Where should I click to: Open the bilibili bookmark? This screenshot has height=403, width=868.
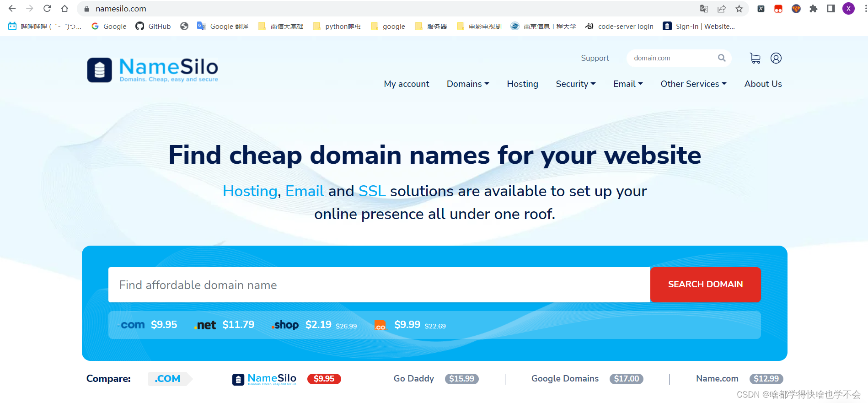[x=45, y=27]
